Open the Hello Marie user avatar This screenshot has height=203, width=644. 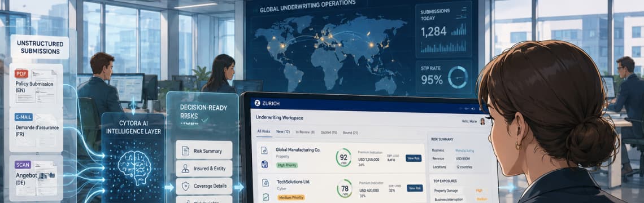click(x=482, y=121)
